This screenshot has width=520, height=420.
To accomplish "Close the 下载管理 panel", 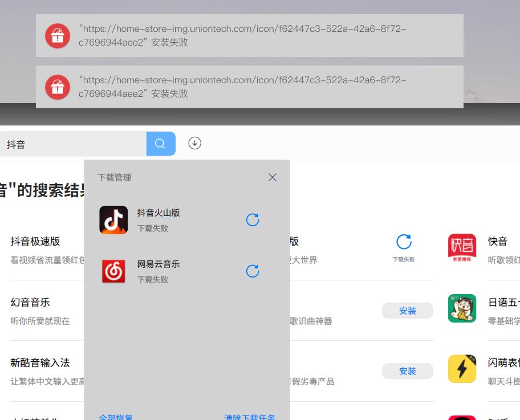I will coord(273,177).
